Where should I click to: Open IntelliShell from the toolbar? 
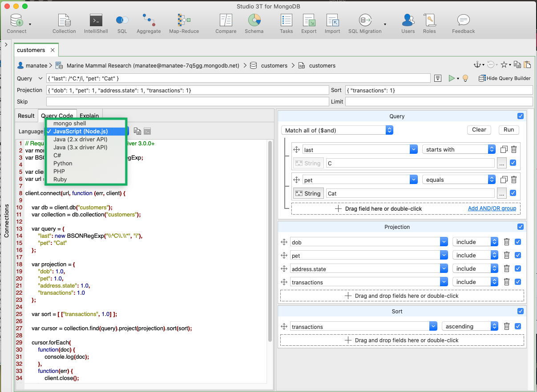coord(96,24)
